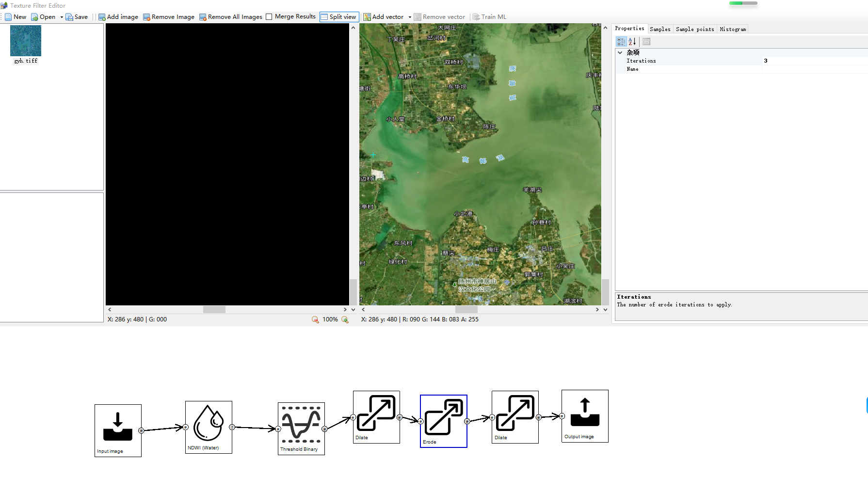Click right view RGBA status text
The image size is (868, 493).
click(x=420, y=319)
